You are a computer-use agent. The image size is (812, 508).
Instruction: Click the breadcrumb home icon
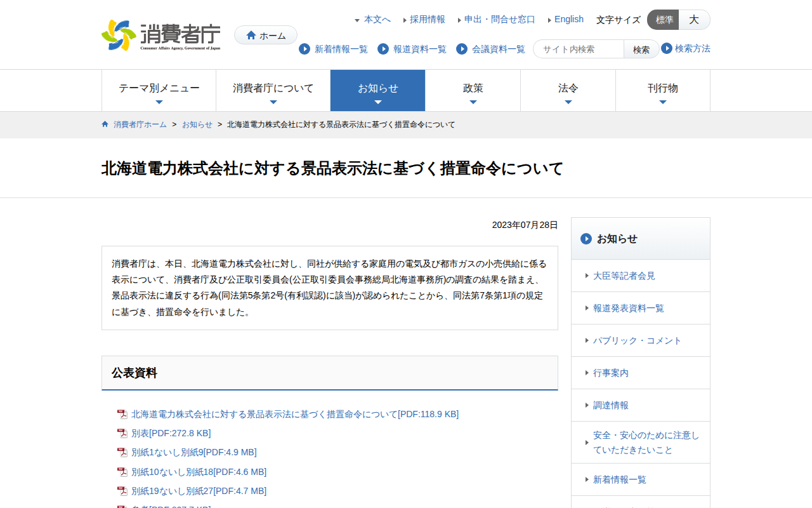click(x=105, y=124)
